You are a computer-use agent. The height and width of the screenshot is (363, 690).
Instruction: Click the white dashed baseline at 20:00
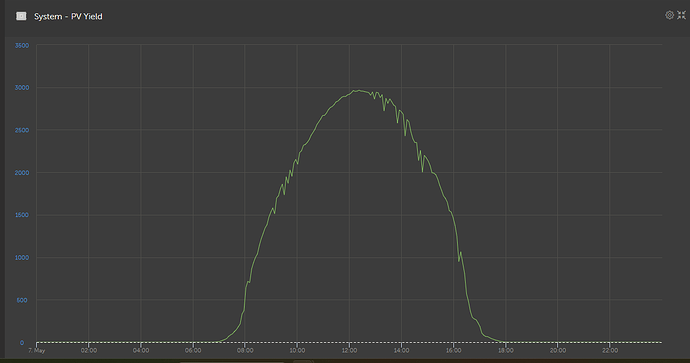pyautogui.click(x=558, y=342)
